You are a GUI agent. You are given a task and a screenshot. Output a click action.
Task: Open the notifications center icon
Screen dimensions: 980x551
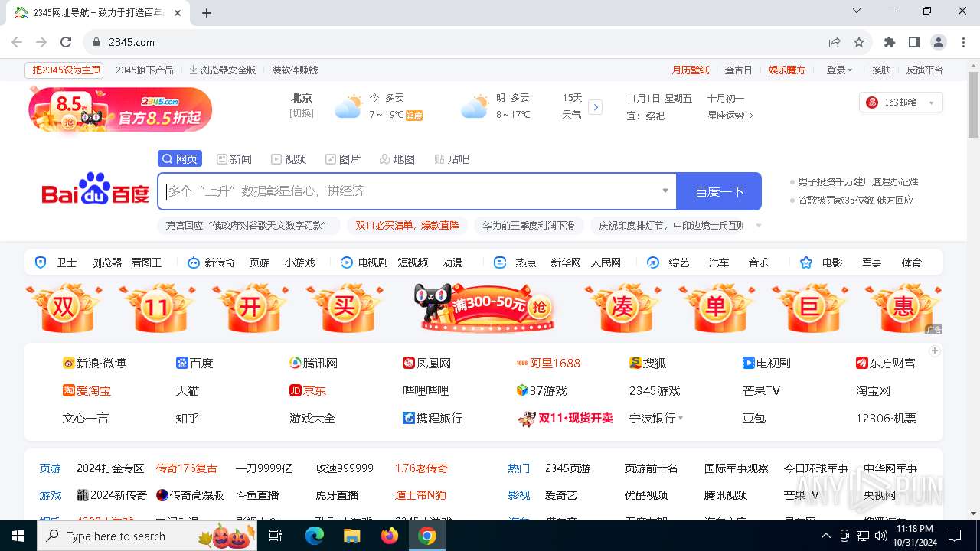(955, 536)
